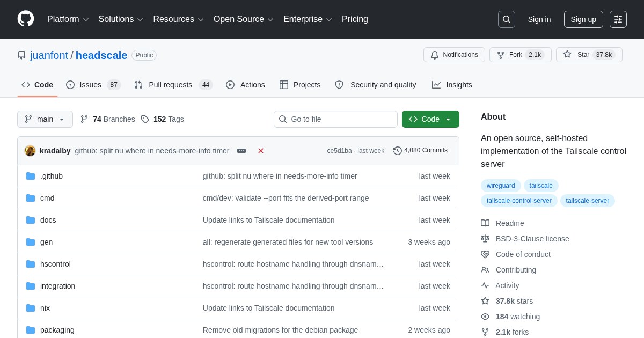
Task: Open the BSD-3-Clause license link
Action: [525, 239]
